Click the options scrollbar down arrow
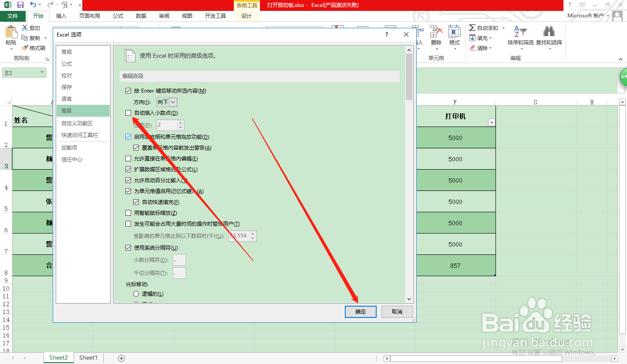 (x=409, y=299)
